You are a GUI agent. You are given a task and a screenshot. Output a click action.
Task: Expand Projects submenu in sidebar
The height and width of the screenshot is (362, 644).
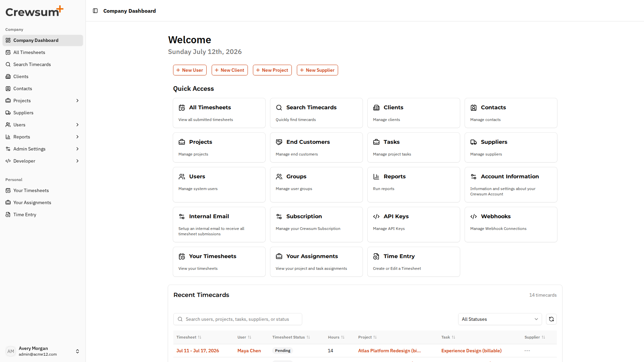point(77,101)
